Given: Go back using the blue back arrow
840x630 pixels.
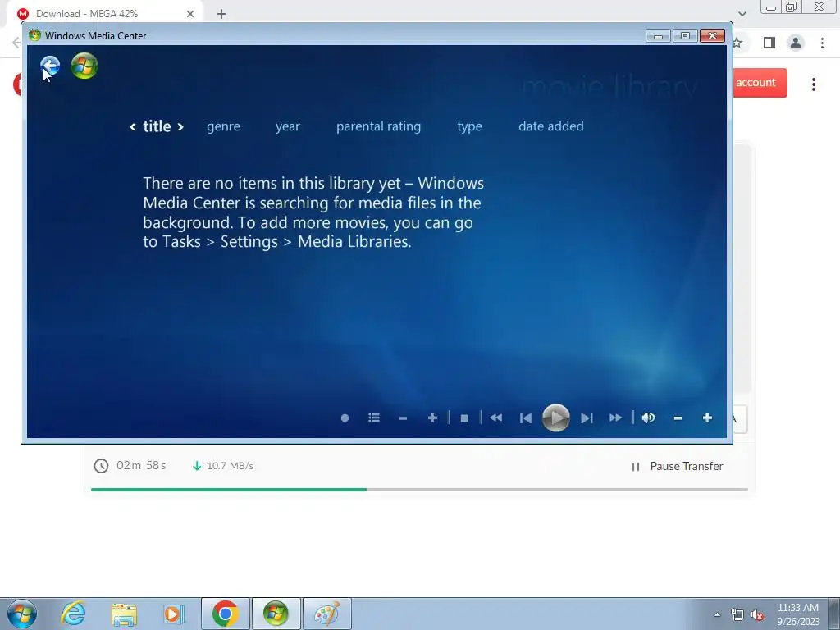Looking at the screenshot, I should pos(50,66).
